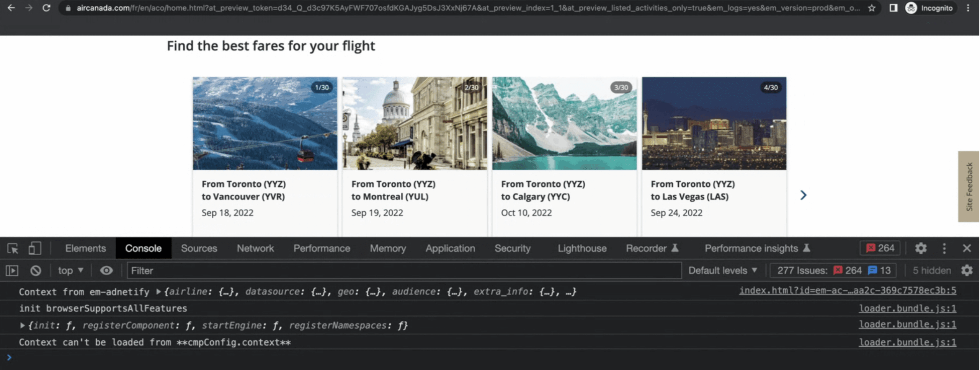
Task: Switch to the Console tab
Action: click(x=143, y=248)
